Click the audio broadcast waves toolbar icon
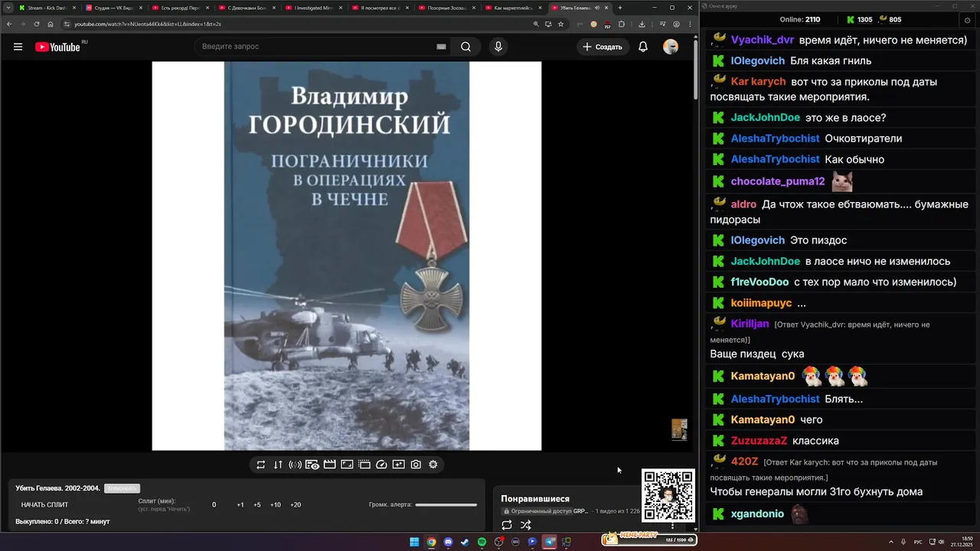Viewport: 980px width, 551px height. pos(295,465)
